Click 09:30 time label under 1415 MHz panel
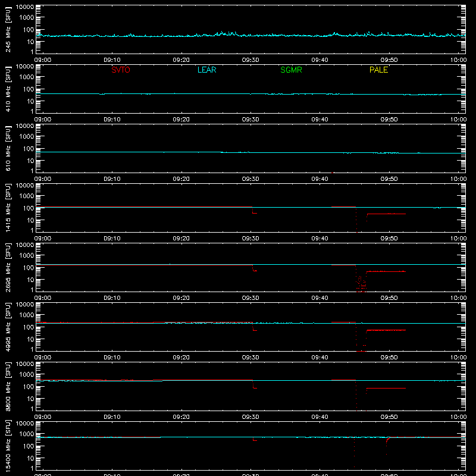 (x=250, y=239)
